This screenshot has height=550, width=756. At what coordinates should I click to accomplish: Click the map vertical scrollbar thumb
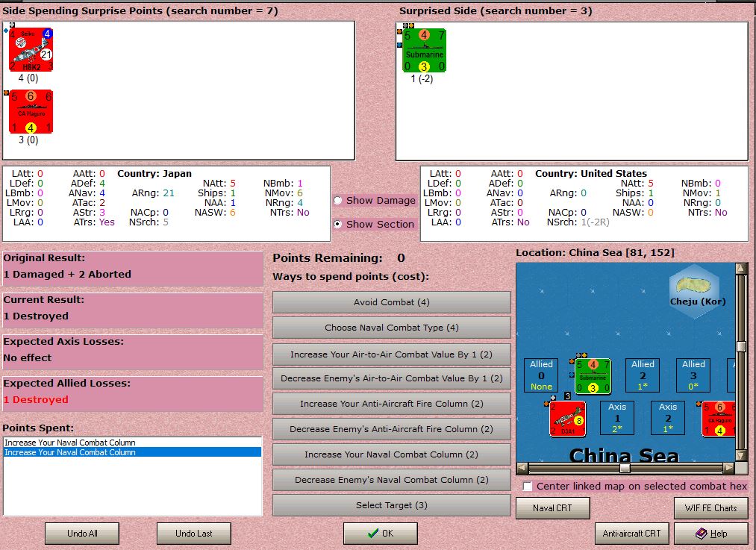pos(742,346)
